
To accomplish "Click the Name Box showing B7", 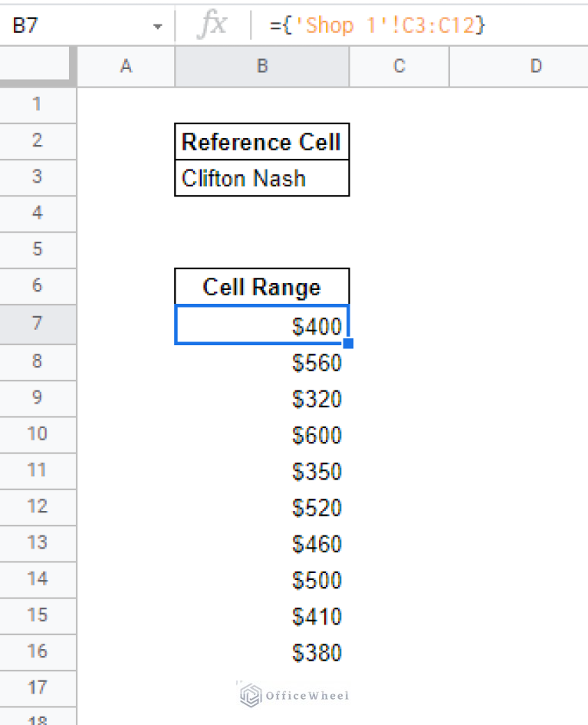I will [x=77, y=25].
